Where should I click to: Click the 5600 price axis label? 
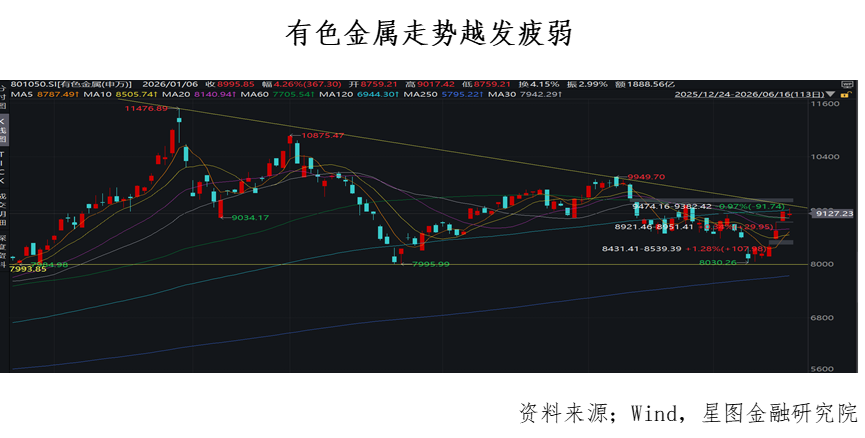[x=822, y=369]
